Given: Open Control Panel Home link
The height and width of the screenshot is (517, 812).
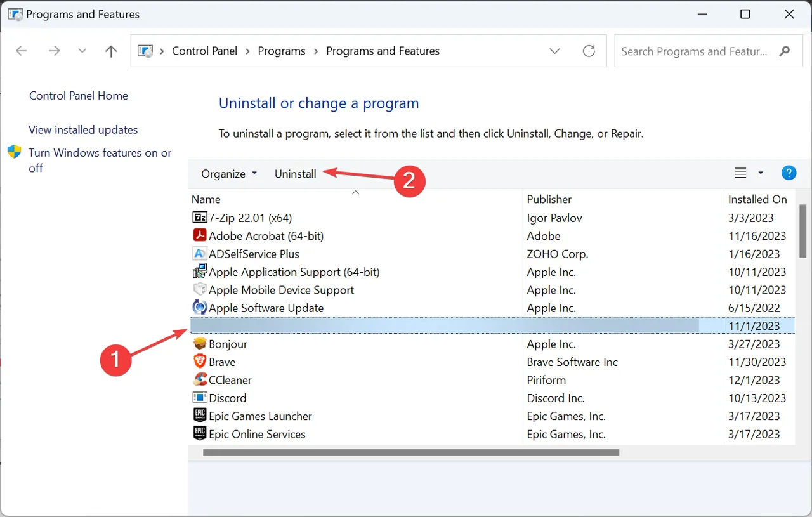Looking at the screenshot, I should 79,96.
